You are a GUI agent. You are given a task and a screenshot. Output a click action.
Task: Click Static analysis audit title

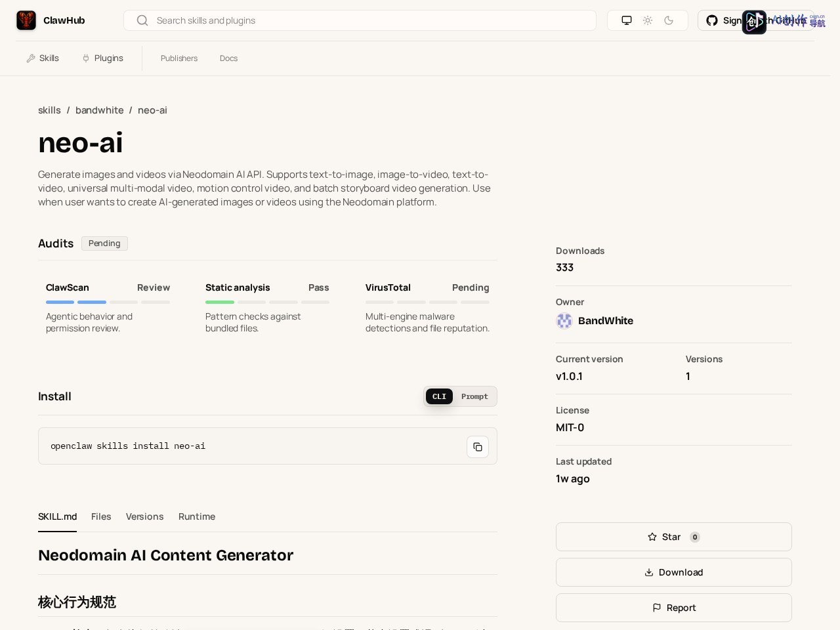tap(238, 287)
